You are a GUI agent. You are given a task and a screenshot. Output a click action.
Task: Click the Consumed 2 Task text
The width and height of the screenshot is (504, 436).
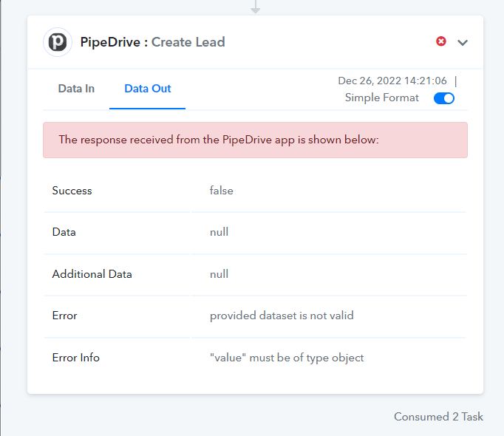coord(438,416)
